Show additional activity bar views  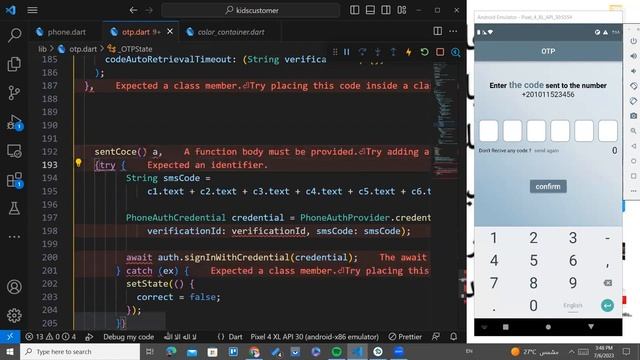pyautogui.click(x=14, y=237)
